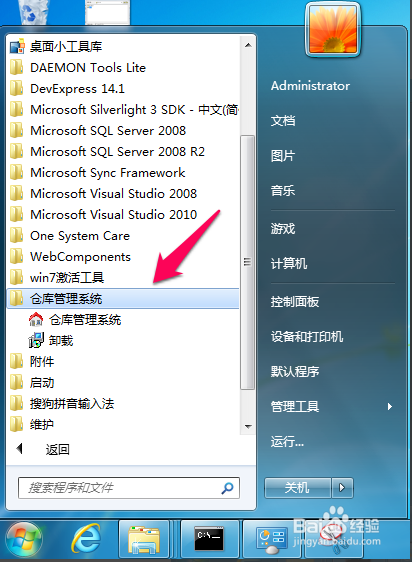Click the 搜索程序和文件 search box
Screen dimensions: 412x562
(x=129, y=488)
